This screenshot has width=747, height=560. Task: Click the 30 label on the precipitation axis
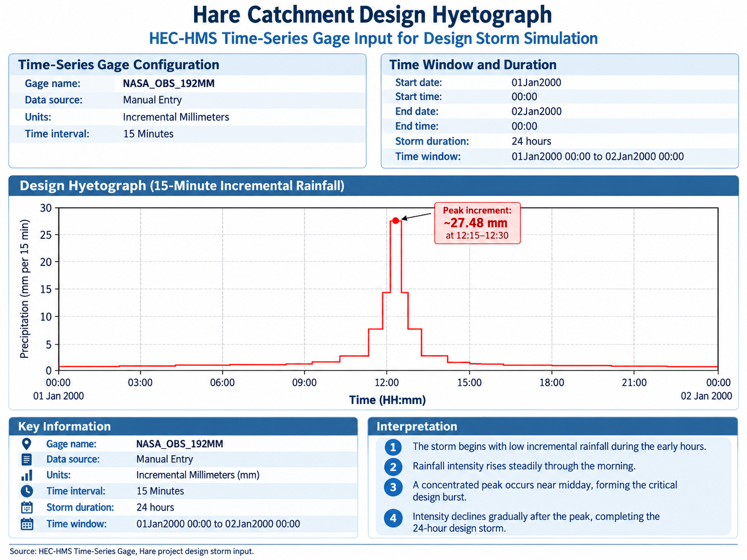46,208
